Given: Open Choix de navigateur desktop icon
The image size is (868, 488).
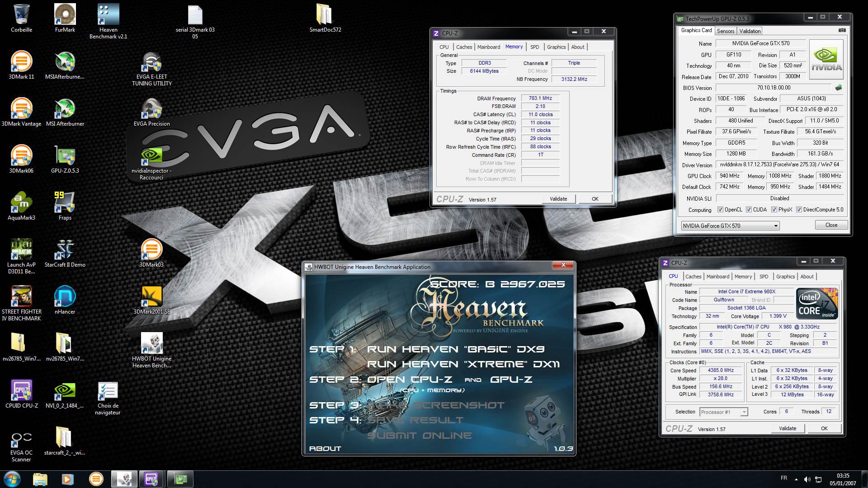Looking at the screenshot, I should point(108,397).
